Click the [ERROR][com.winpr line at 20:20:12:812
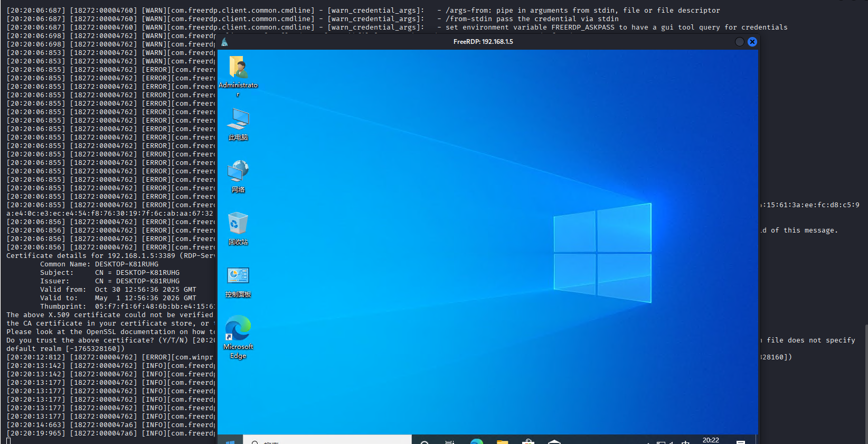 coord(110,357)
